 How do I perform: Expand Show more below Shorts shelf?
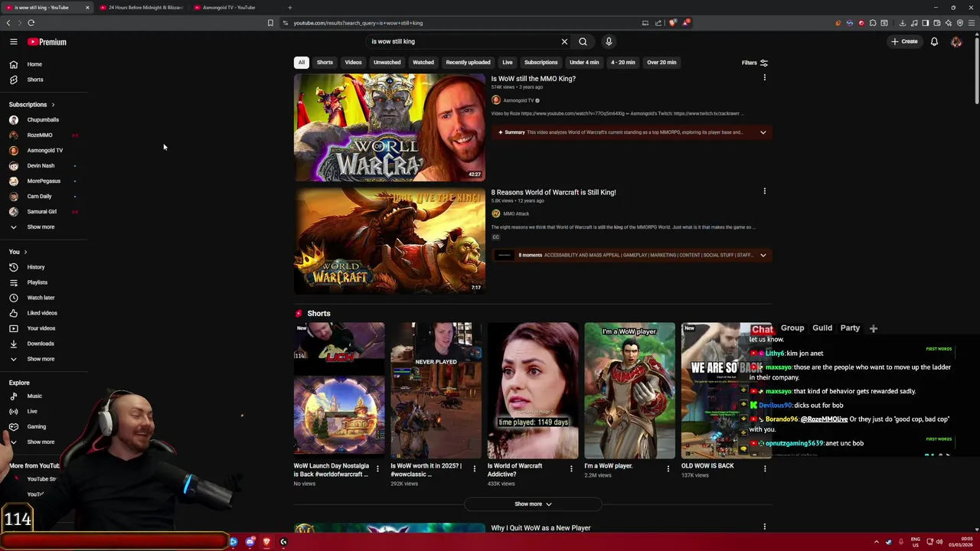(533, 504)
